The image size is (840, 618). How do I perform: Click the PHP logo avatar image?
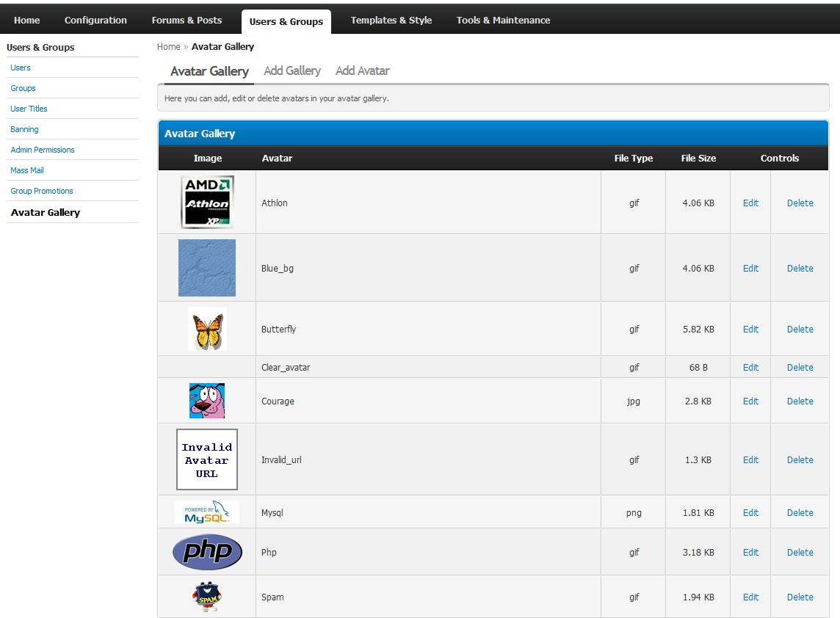[207, 552]
